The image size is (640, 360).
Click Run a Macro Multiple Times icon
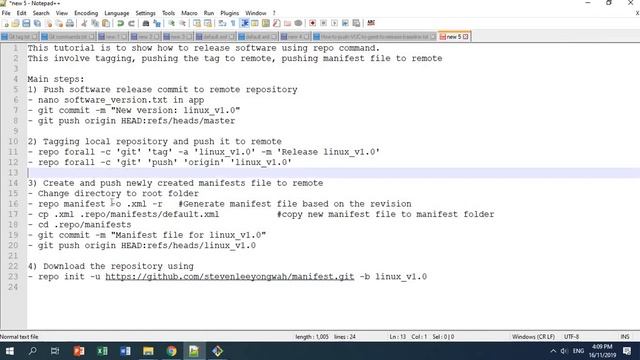(x=345, y=23)
